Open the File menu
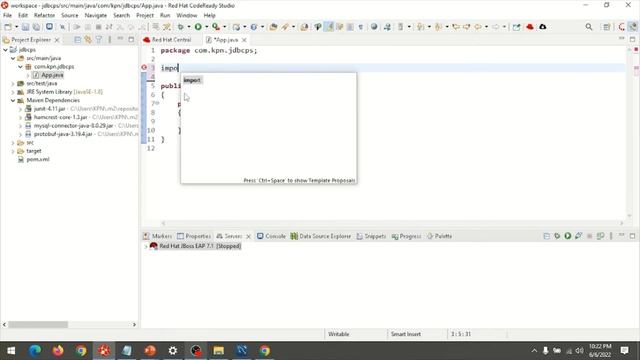This screenshot has width=640, height=360. pyautogui.click(x=7, y=15)
